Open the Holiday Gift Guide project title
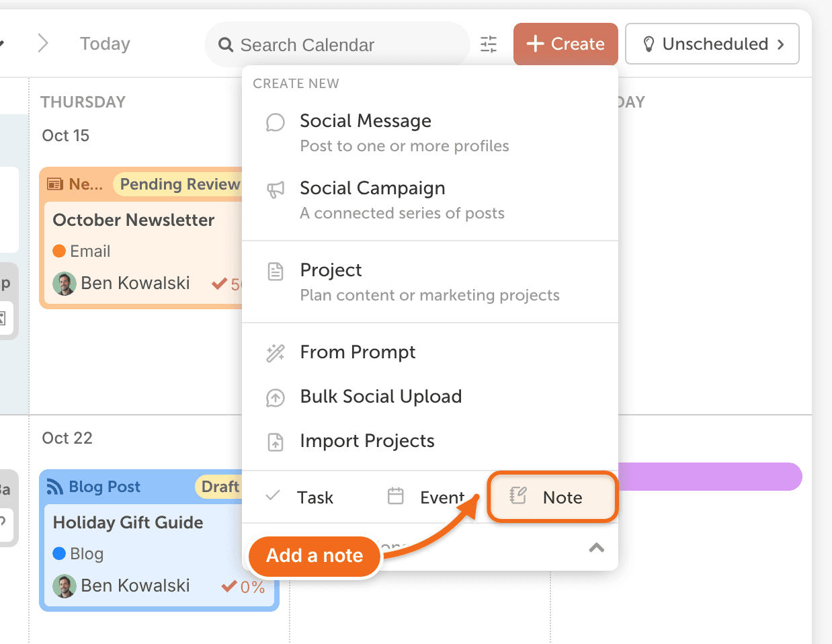The image size is (832, 644). [x=128, y=522]
